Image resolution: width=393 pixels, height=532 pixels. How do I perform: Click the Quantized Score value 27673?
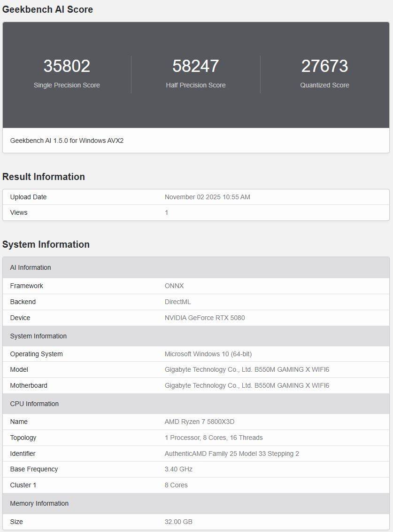[324, 66]
